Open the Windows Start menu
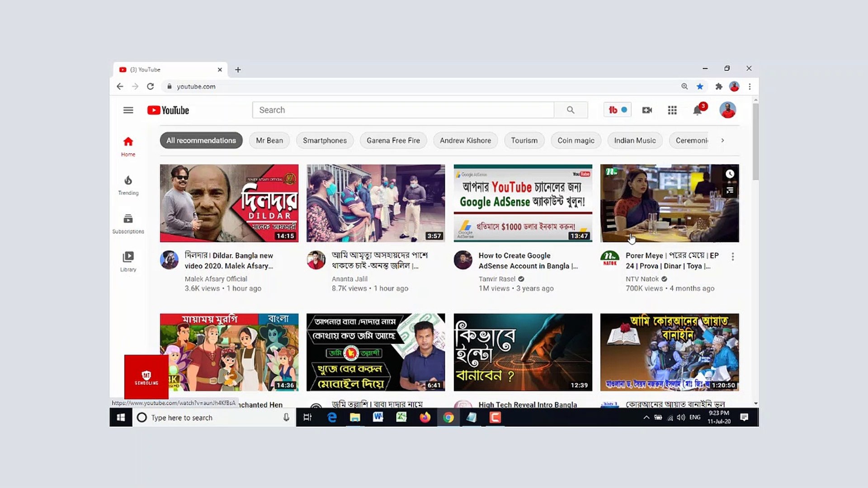This screenshot has width=868, height=488. pos(120,417)
